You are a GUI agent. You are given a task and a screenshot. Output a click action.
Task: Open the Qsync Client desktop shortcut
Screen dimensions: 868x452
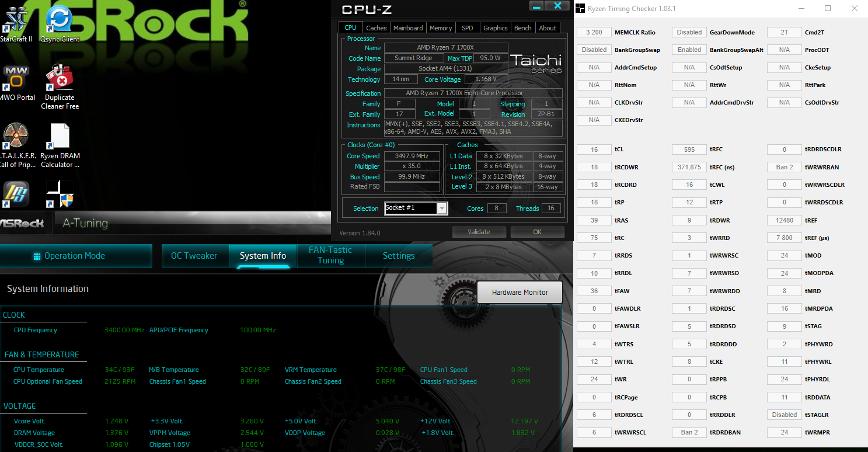[60, 23]
